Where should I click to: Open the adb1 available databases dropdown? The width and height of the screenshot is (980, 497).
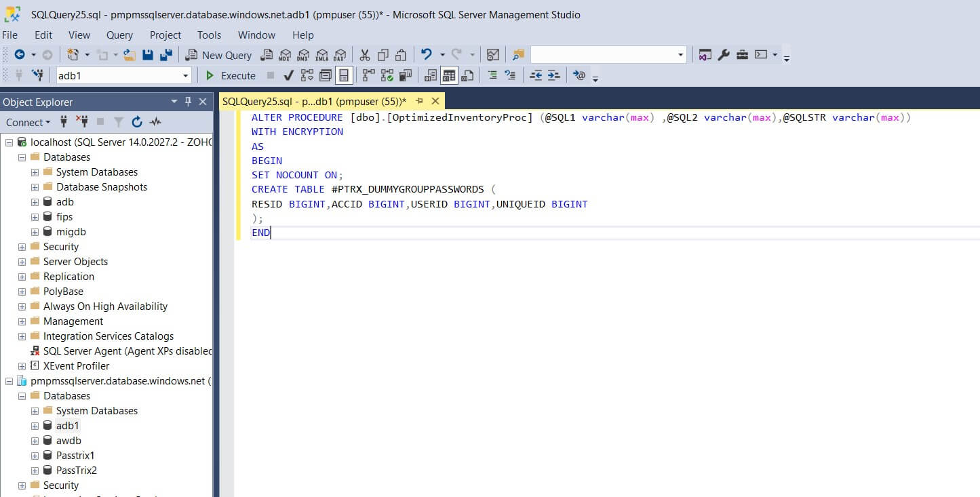click(x=186, y=76)
